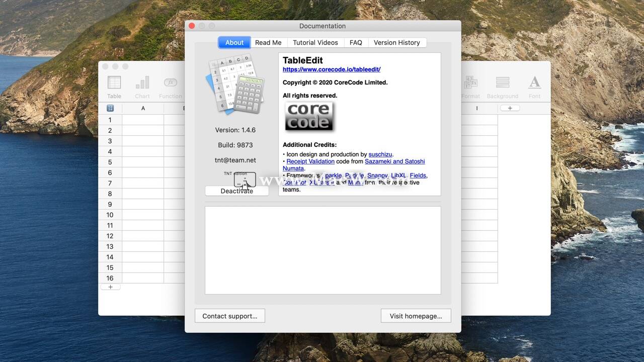Click the add column plus button

click(x=510, y=108)
